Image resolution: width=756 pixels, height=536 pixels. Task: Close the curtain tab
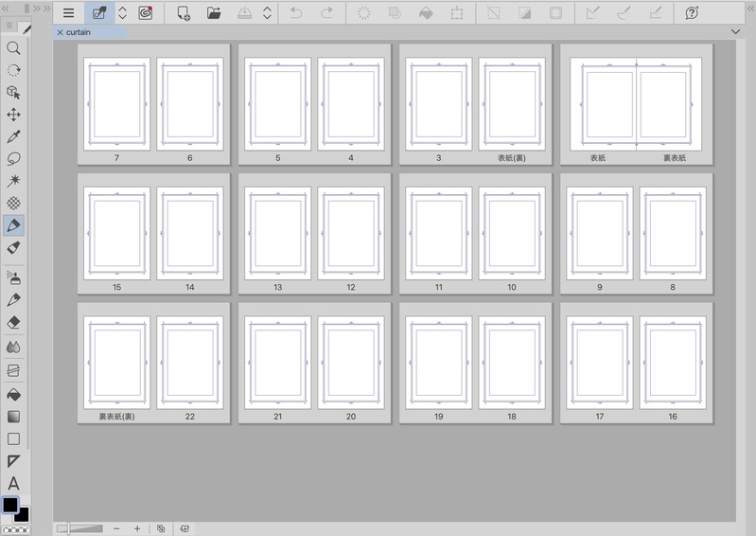pyautogui.click(x=60, y=32)
